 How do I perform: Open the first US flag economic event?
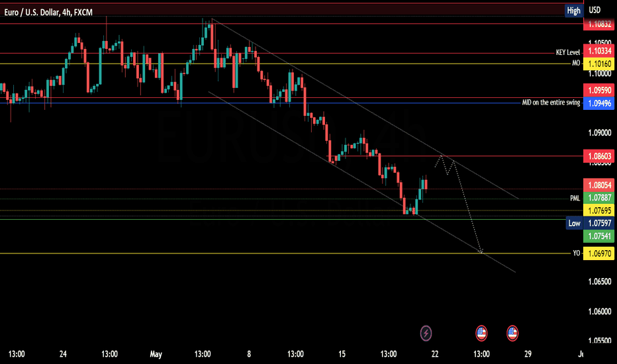tap(481, 334)
